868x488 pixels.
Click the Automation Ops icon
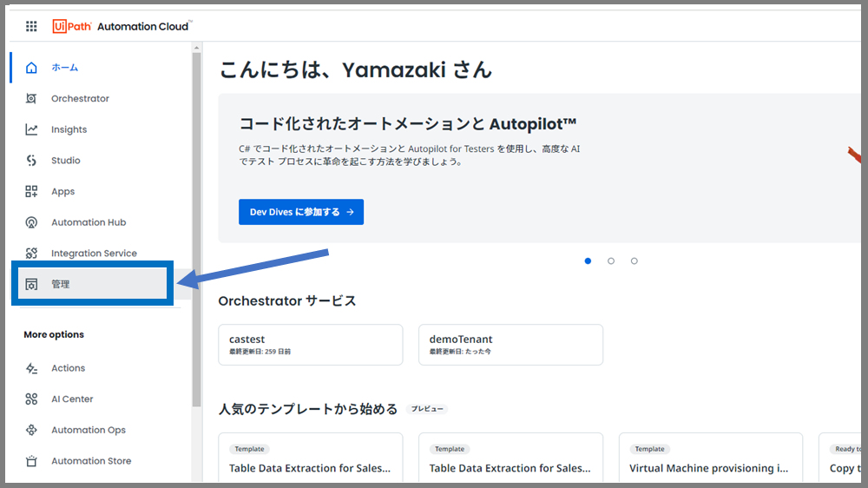point(31,430)
